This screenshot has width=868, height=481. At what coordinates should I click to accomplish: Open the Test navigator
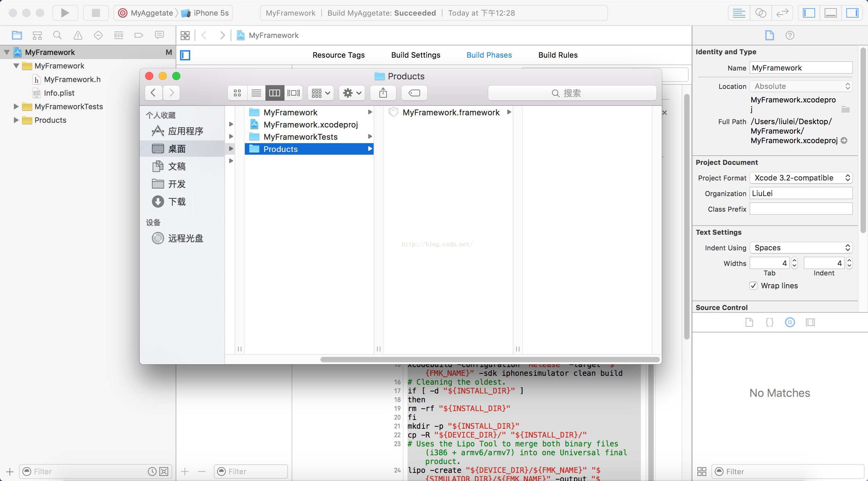pos(98,35)
